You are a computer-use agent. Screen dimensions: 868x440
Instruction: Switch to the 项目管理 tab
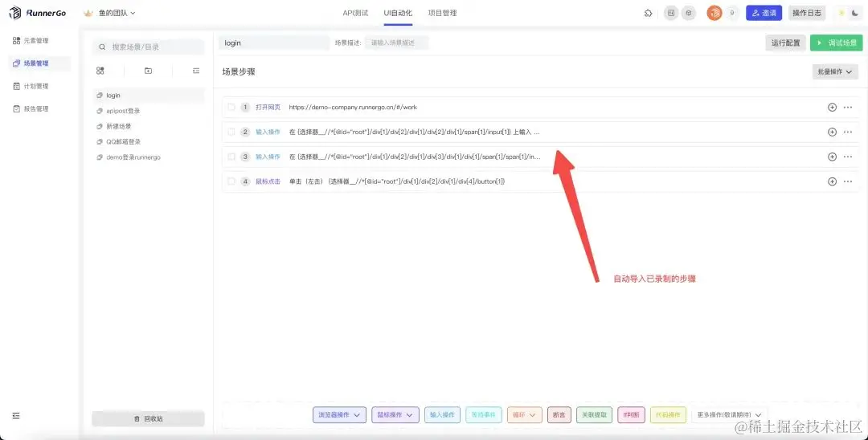pyautogui.click(x=442, y=14)
